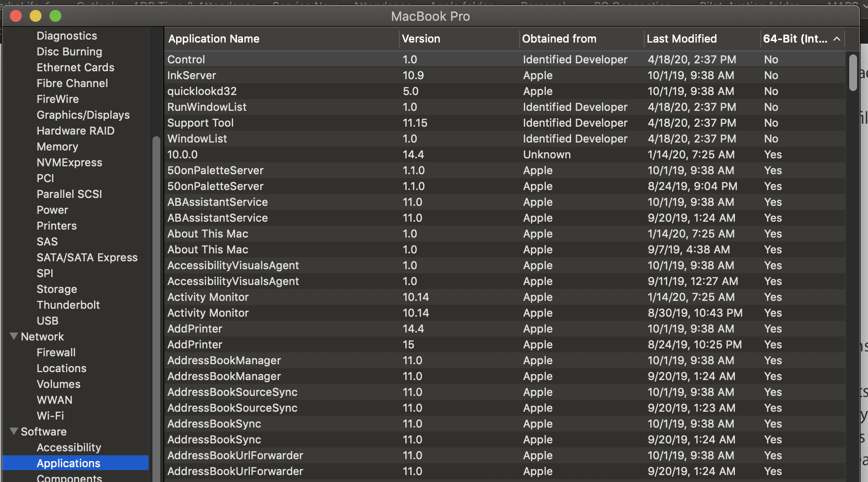
Task: Select the RunWindowList row
Action: tap(505, 107)
